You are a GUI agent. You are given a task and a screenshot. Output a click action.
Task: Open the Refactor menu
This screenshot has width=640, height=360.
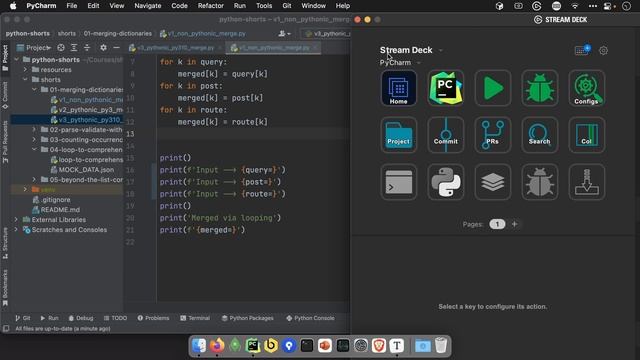tap(211, 6)
